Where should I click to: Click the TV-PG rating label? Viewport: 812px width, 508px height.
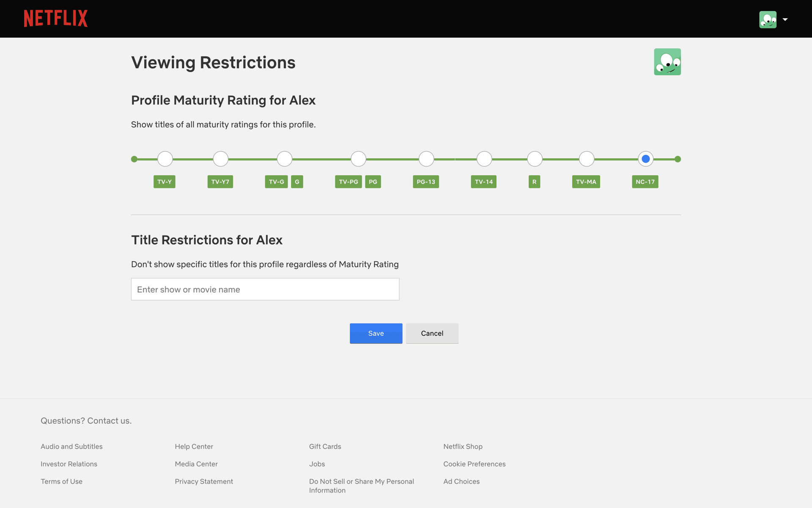click(348, 182)
